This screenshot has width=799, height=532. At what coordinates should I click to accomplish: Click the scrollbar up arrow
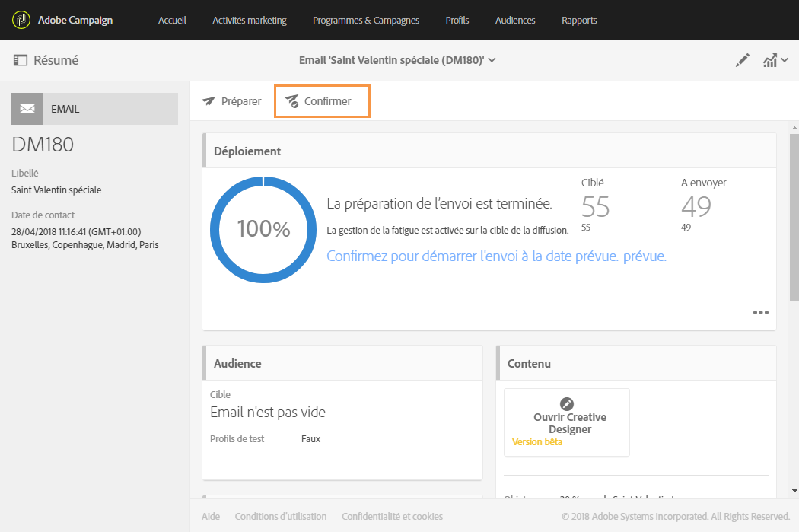(x=794, y=128)
